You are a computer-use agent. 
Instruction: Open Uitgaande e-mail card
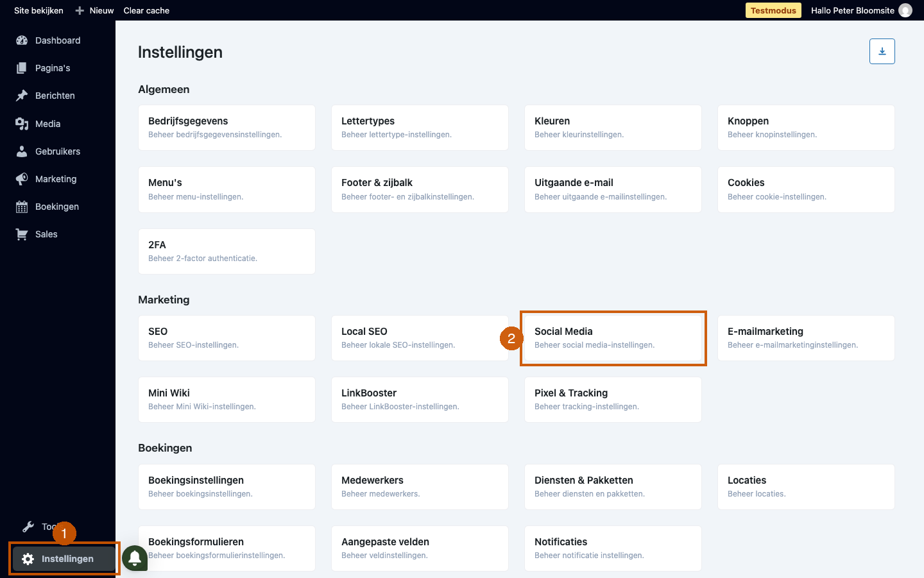613,189
